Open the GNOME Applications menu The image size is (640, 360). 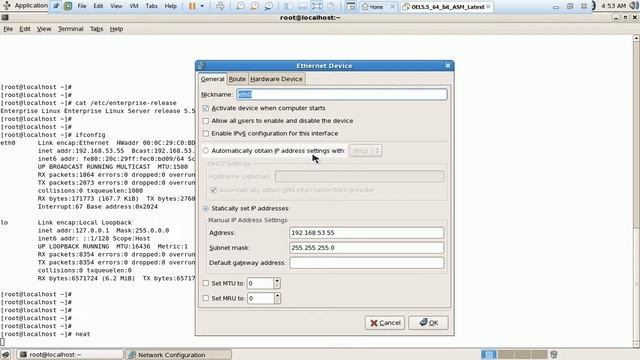click(27, 6)
